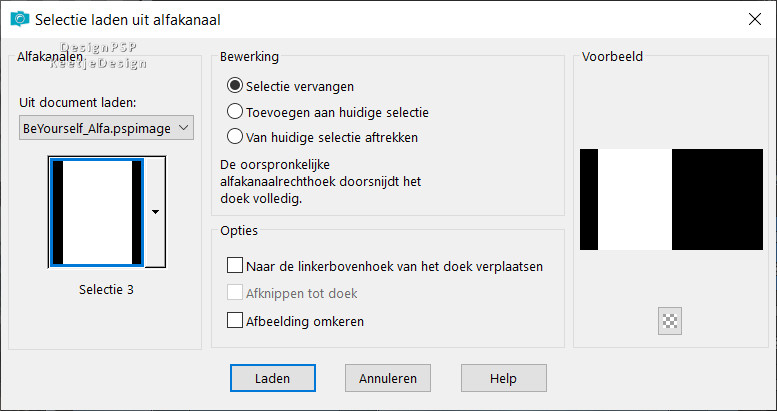
Task: Click the Annuleren button
Action: click(387, 378)
